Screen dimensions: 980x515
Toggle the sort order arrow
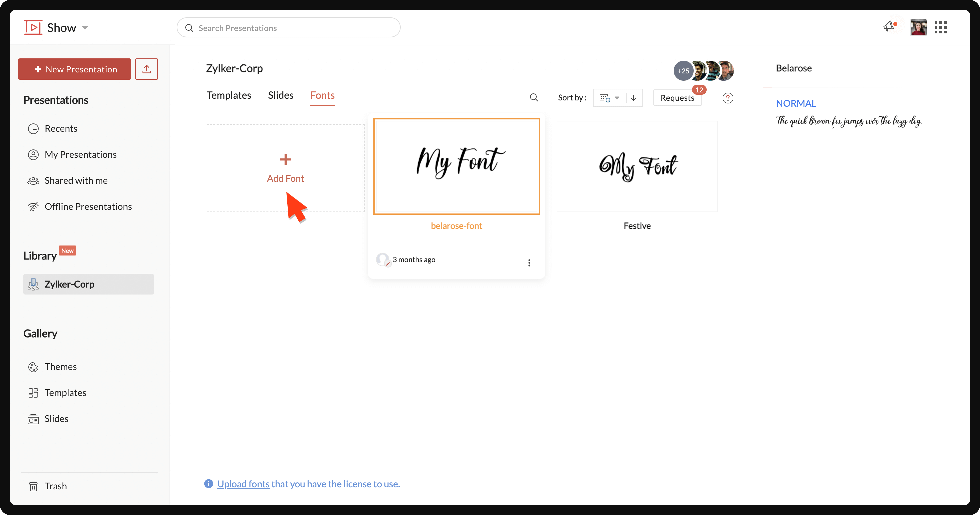click(x=633, y=98)
